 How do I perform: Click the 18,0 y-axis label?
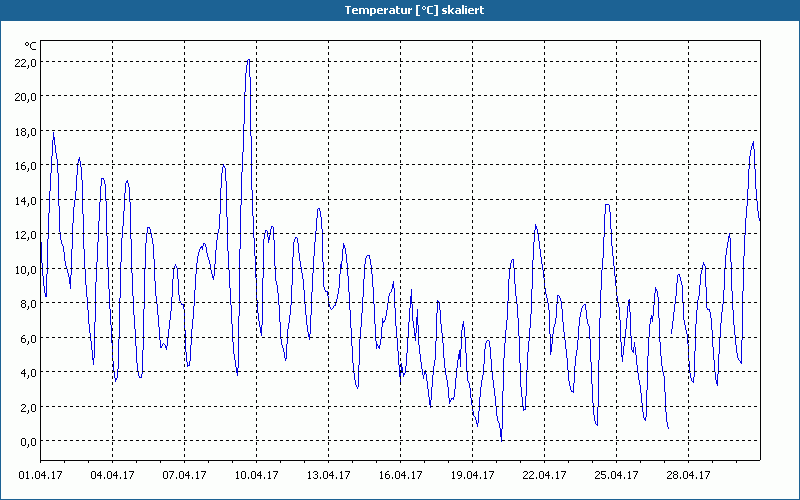coord(28,132)
